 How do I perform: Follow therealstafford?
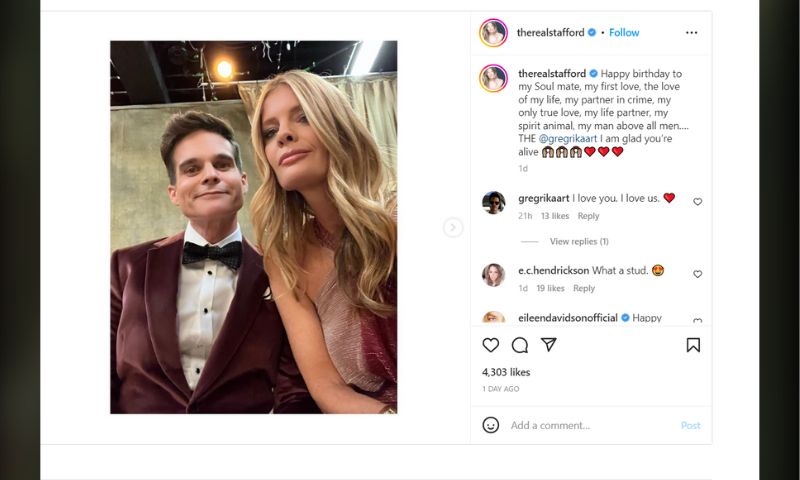[x=624, y=33]
